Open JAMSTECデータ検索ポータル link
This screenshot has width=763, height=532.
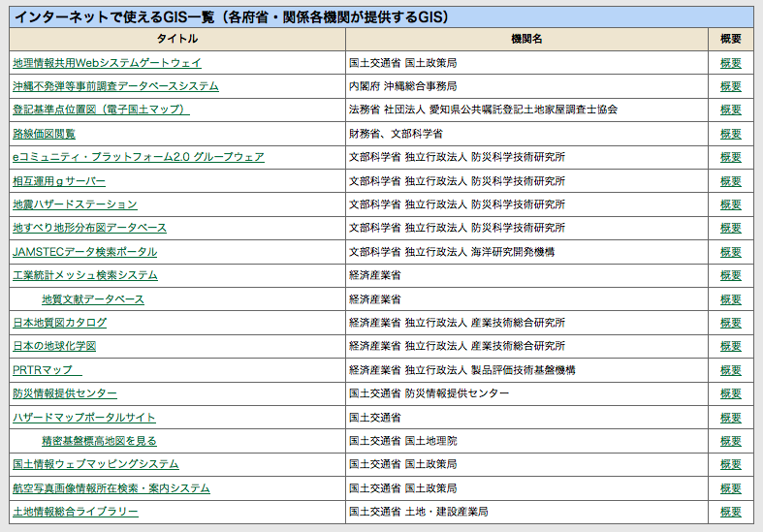click(84, 252)
